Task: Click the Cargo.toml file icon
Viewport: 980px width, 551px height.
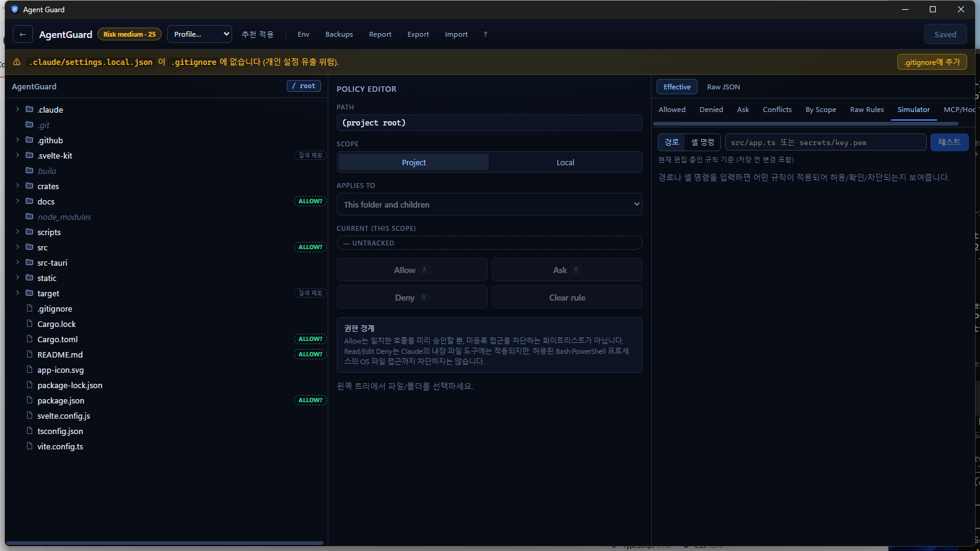Action: pos(29,339)
